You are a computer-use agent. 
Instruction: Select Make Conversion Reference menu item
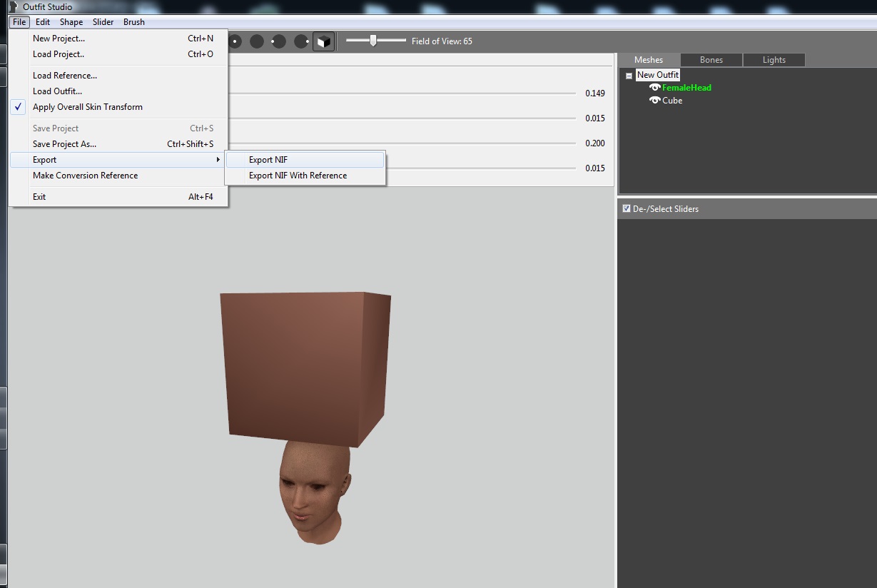point(118,176)
